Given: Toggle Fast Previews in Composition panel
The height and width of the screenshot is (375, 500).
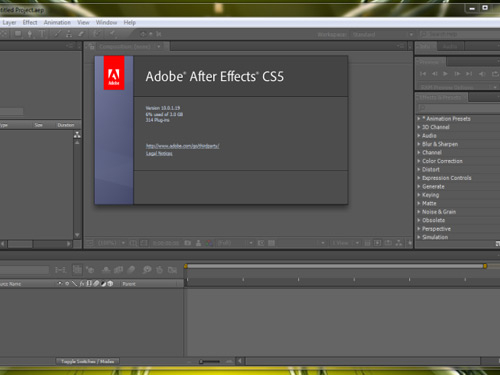Looking at the screenshot, I should [377, 243].
